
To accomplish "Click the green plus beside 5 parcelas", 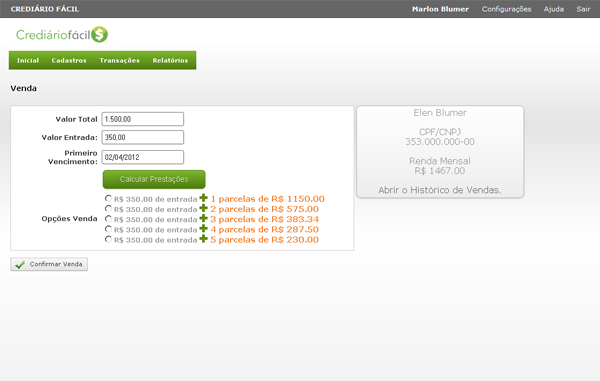I will 204,239.
